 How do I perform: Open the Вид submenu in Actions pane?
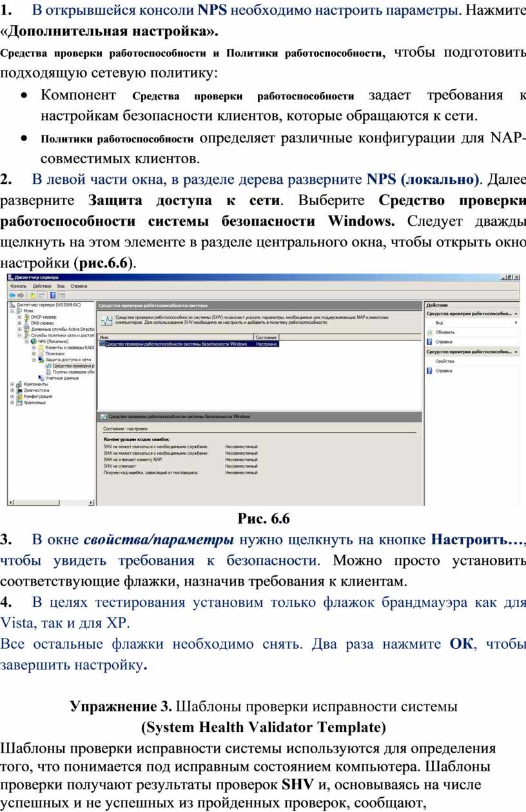pyautogui.click(x=472, y=322)
